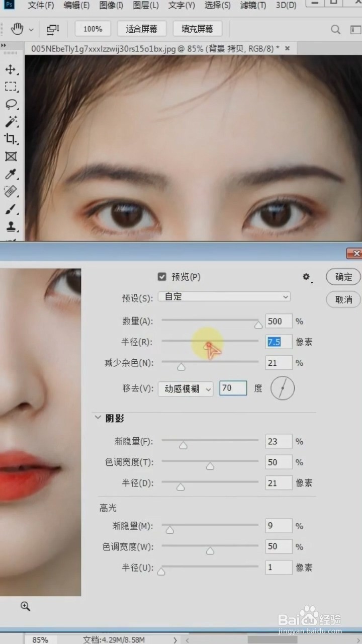
Task: Open the 移去(V) 动感模糊 dropdown
Action: 186,388
